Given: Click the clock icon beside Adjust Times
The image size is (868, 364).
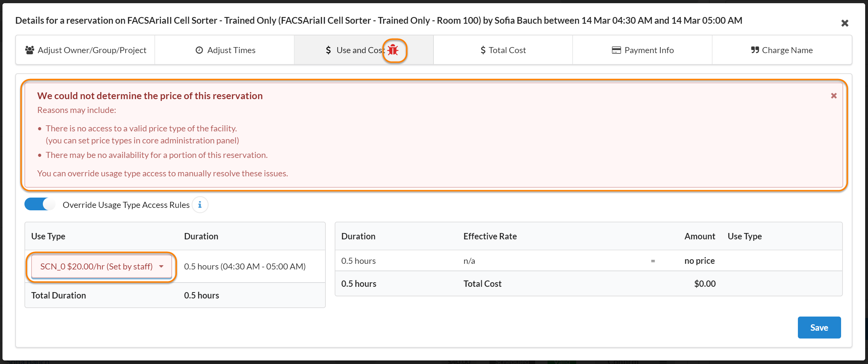Looking at the screenshot, I should coord(199,50).
